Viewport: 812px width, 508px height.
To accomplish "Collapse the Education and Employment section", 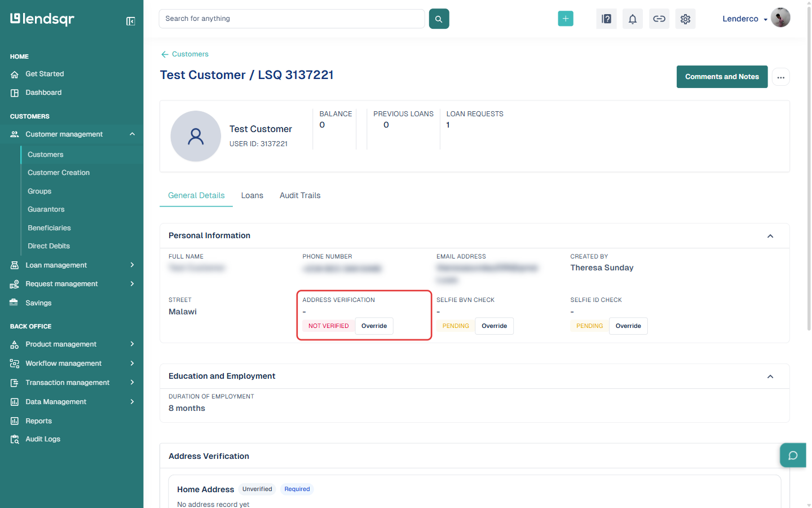I will [x=770, y=376].
